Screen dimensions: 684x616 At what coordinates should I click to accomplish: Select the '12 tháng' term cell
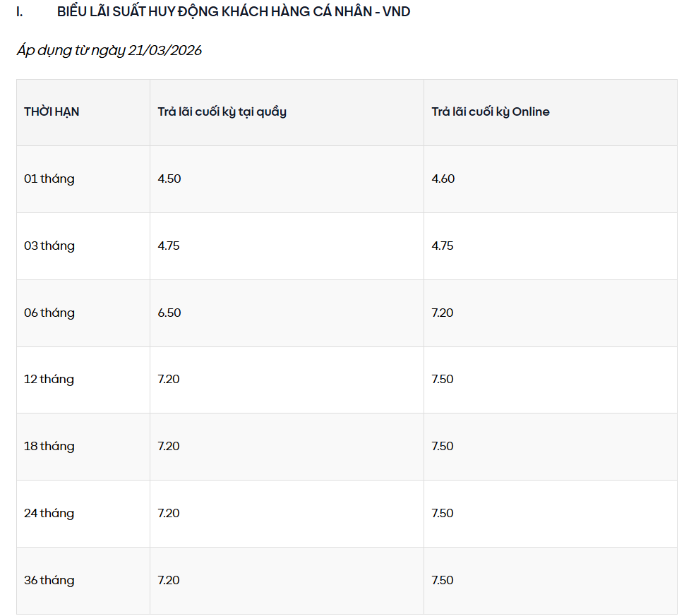point(49,379)
